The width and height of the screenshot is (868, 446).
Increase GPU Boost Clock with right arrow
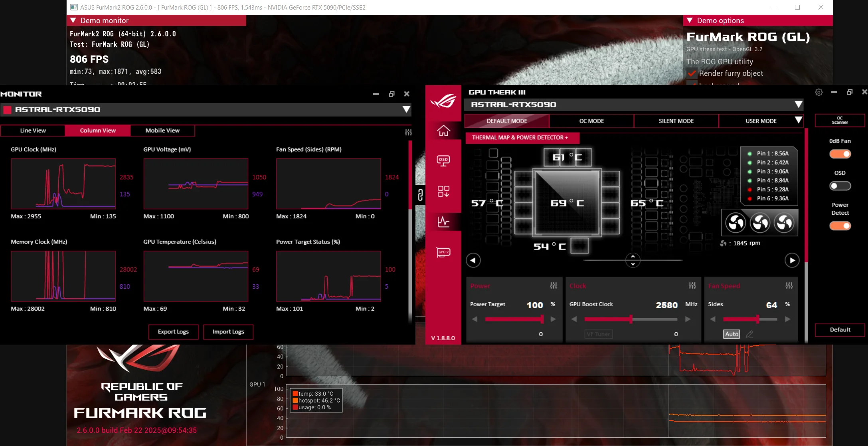(688, 319)
